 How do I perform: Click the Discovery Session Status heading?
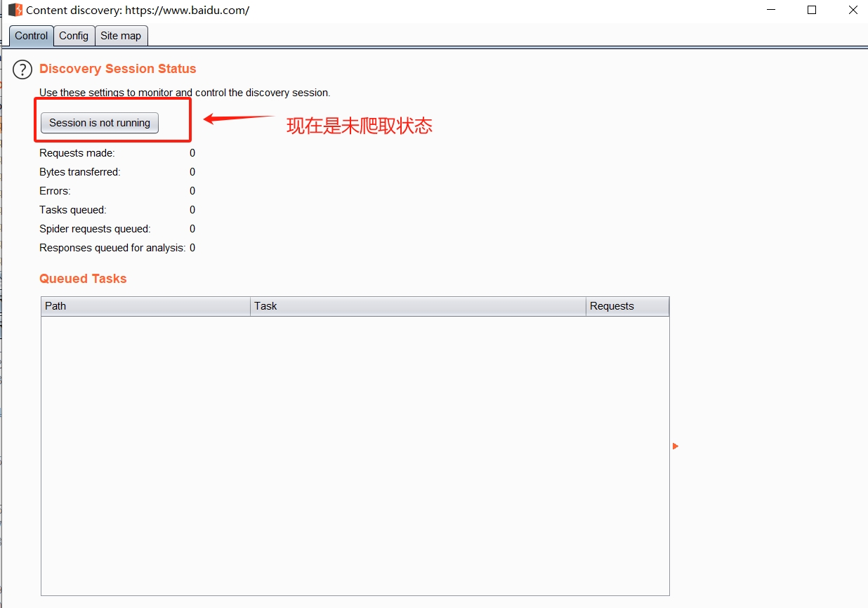[x=118, y=69]
